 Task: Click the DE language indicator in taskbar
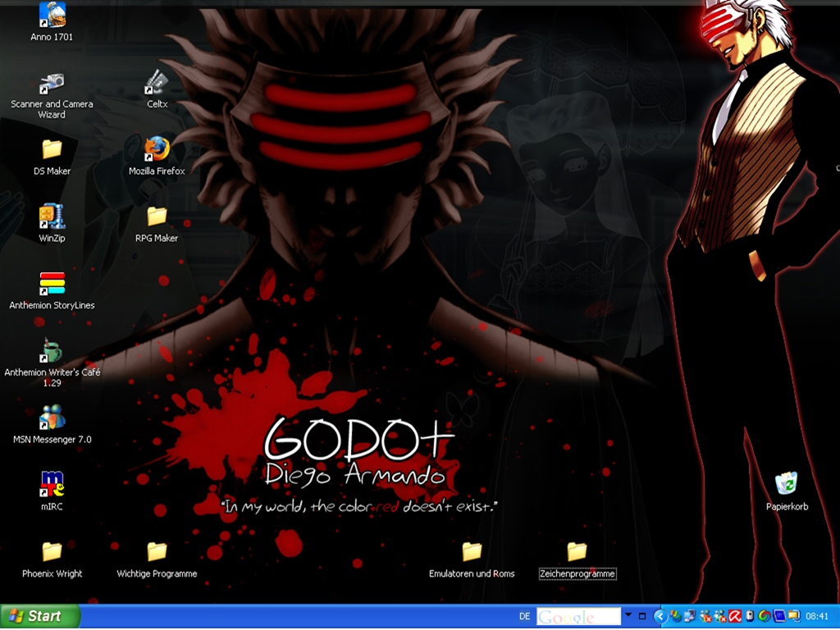point(524,617)
